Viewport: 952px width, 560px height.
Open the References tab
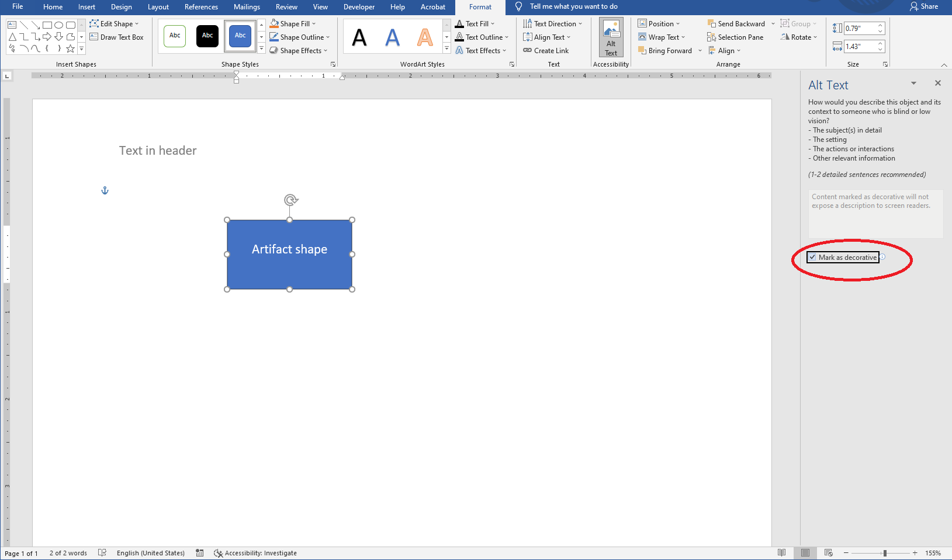201,7
